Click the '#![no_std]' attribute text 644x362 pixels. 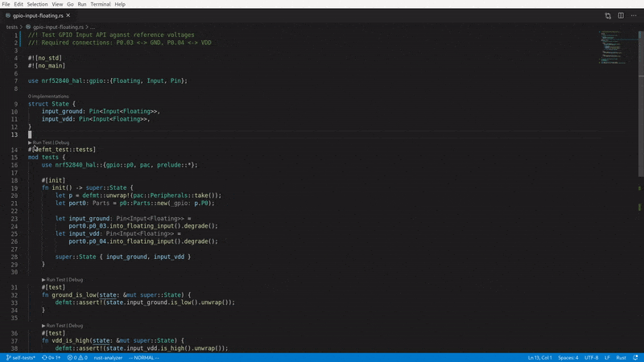pos(45,58)
